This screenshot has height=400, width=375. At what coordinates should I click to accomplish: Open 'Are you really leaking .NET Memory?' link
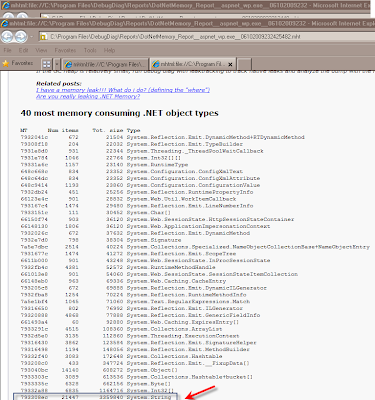(88, 96)
